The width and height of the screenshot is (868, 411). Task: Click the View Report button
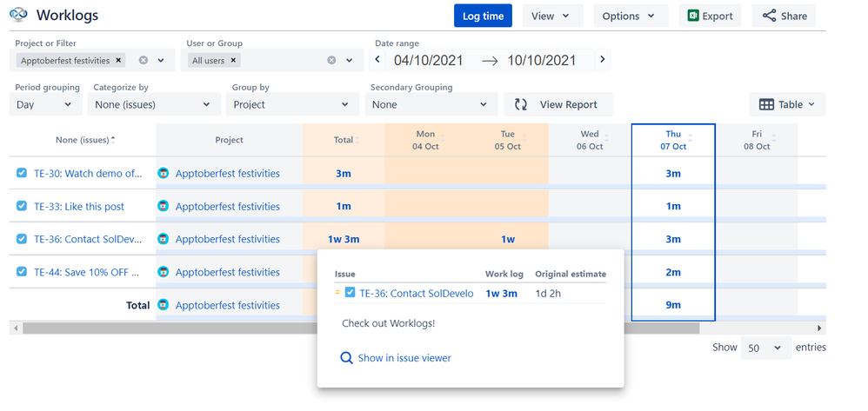click(558, 104)
